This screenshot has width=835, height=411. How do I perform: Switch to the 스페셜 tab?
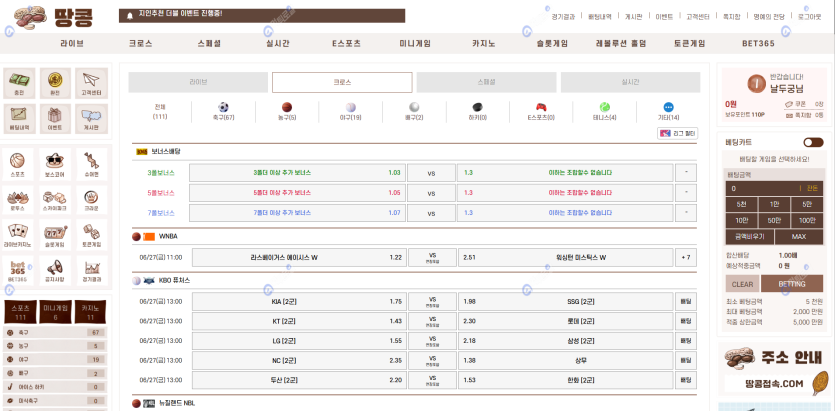tap(486, 82)
